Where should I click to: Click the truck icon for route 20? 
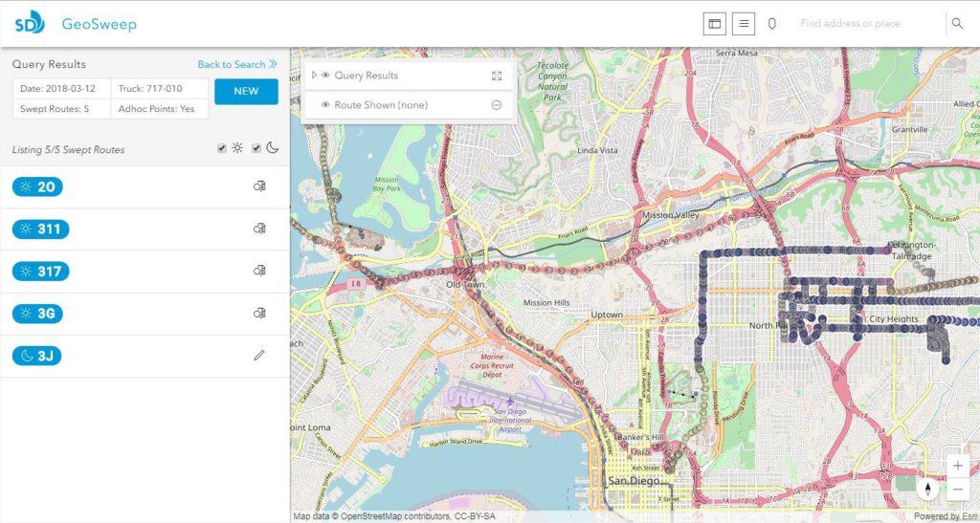[x=258, y=187]
